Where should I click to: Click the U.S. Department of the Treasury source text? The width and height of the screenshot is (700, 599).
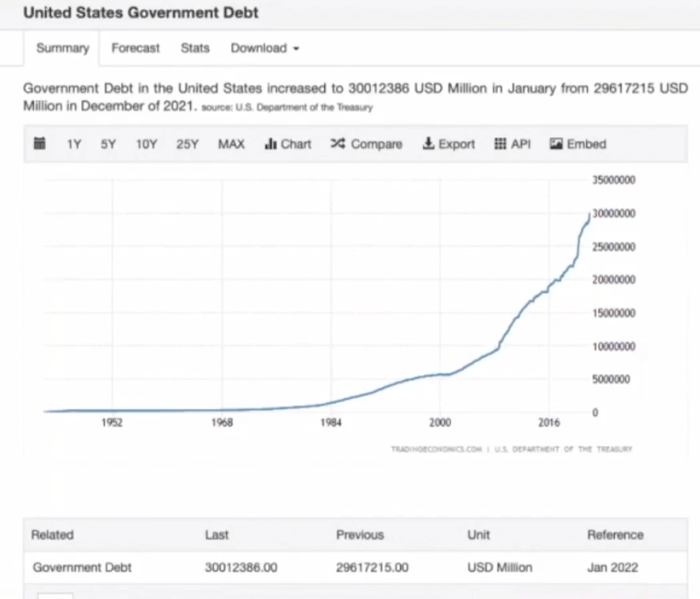coord(304,107)
